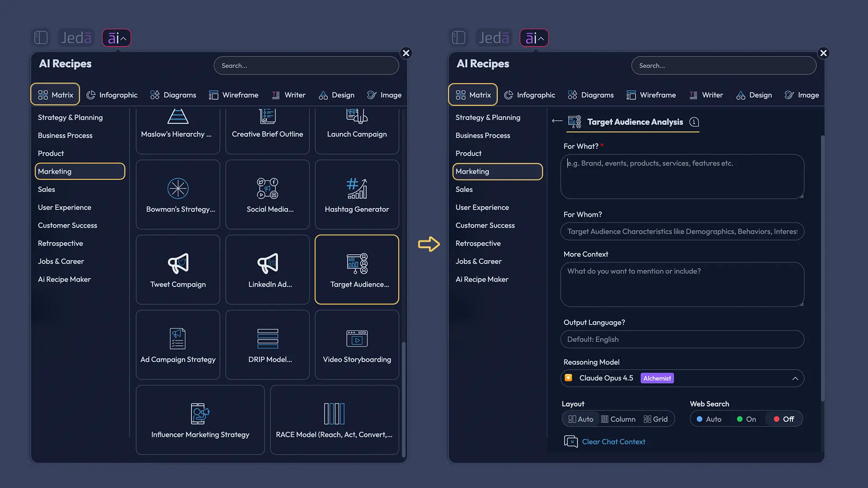Open Hashtag Generator recipe

tap(357, 194)
